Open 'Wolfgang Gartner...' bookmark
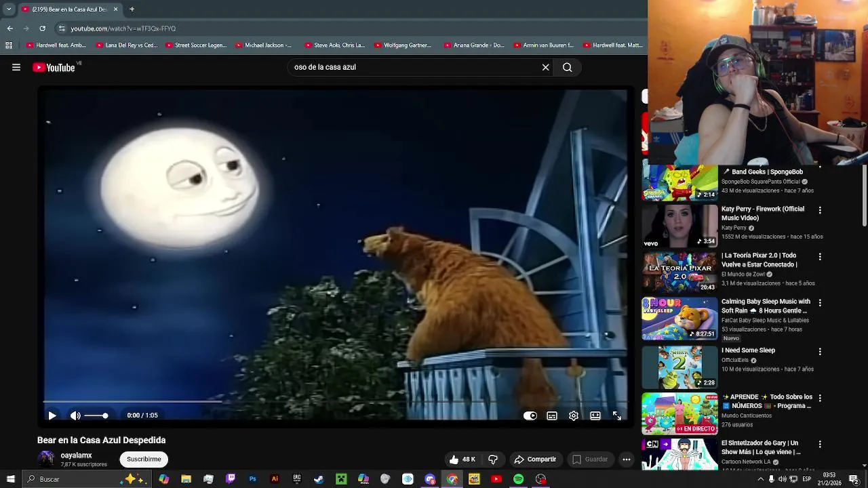 pos(403,45)
